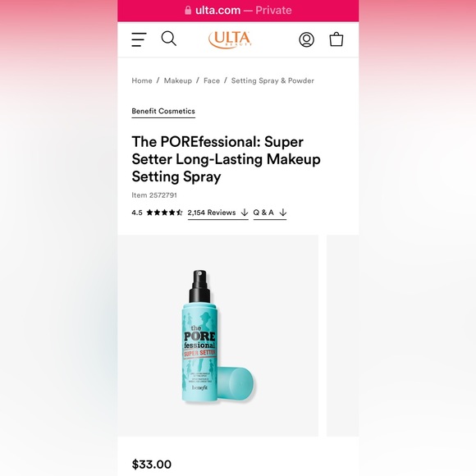The height and width of the screenshot is (476, 476).
Task: Open Setting Spray & Powder breadcrumb
Action: point(272,80)
